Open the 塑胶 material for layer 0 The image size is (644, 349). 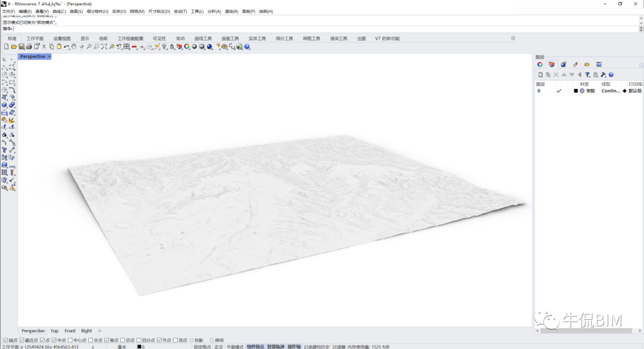[590, 91]
